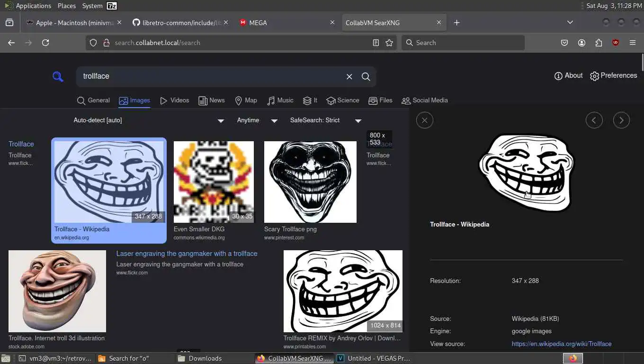
Task: Select the Images category tab
Action: (134, 100)
